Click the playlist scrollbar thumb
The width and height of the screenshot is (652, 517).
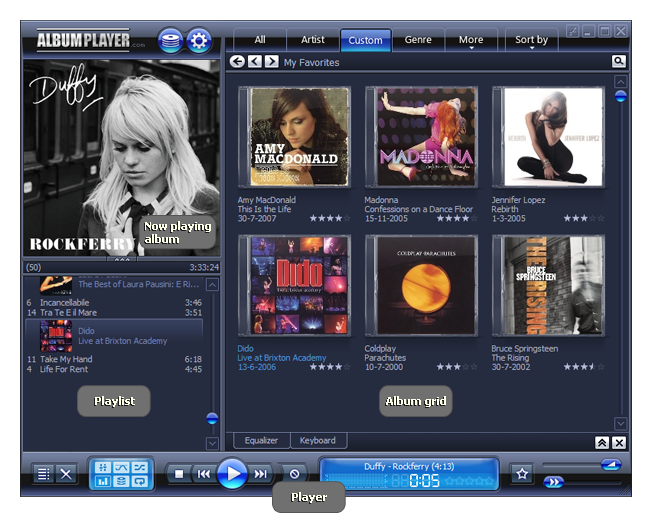click(212, 418)
